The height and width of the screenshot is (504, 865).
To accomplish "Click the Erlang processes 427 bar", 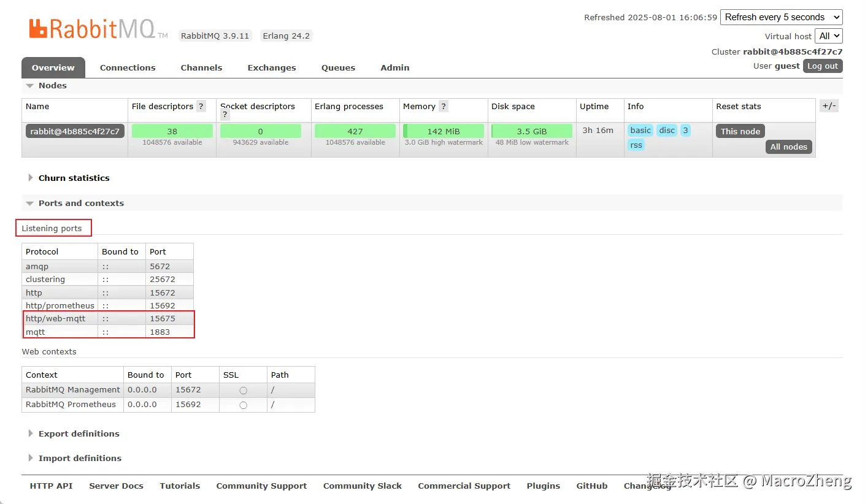I will click(x=355, y=131).
